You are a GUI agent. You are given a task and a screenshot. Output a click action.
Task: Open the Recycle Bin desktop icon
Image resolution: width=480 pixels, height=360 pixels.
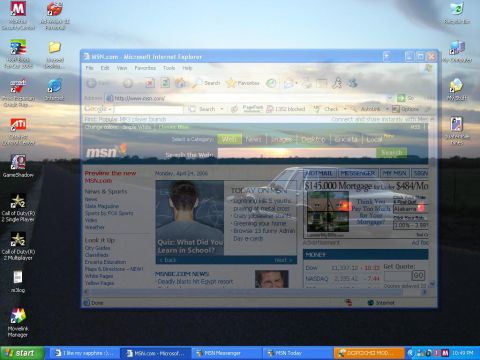[457, 13]
